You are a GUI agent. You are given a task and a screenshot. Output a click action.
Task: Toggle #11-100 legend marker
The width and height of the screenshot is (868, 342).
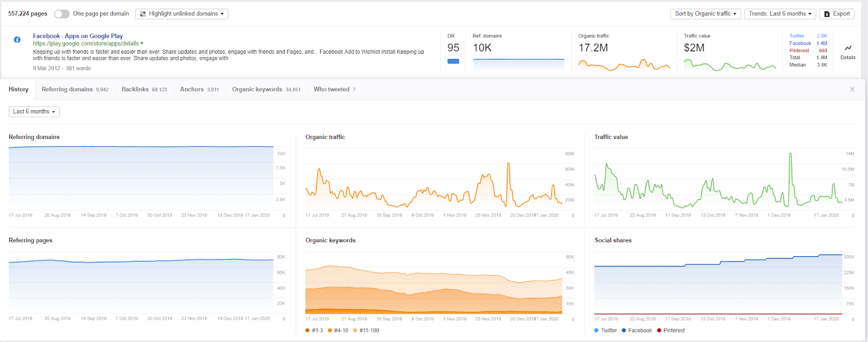(x=355, y=330)
